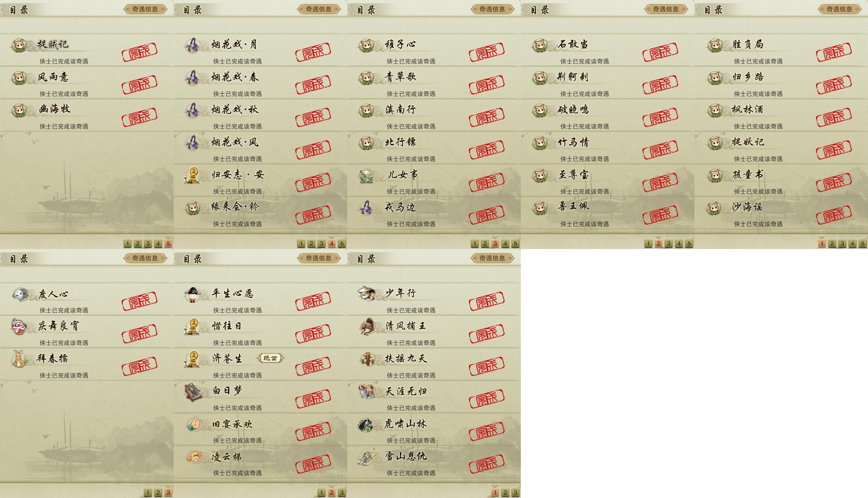The image size is (868, 498).
Task: Click the thumbs-up icon next to 旧宴承欢
Action: pyautogui.click(x=194, y=424)
